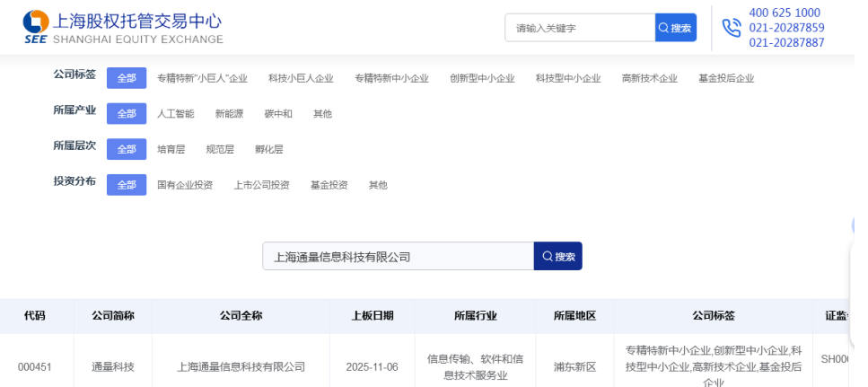The width and height of the screenshot is (868, 387).
Task: Click the header search button
Action: (676, 28)
